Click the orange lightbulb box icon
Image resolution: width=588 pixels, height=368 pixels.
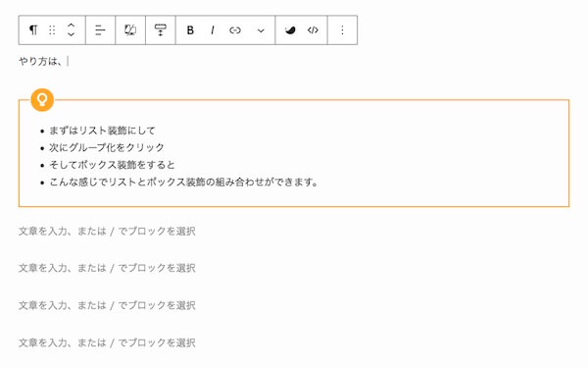[42, 100]
